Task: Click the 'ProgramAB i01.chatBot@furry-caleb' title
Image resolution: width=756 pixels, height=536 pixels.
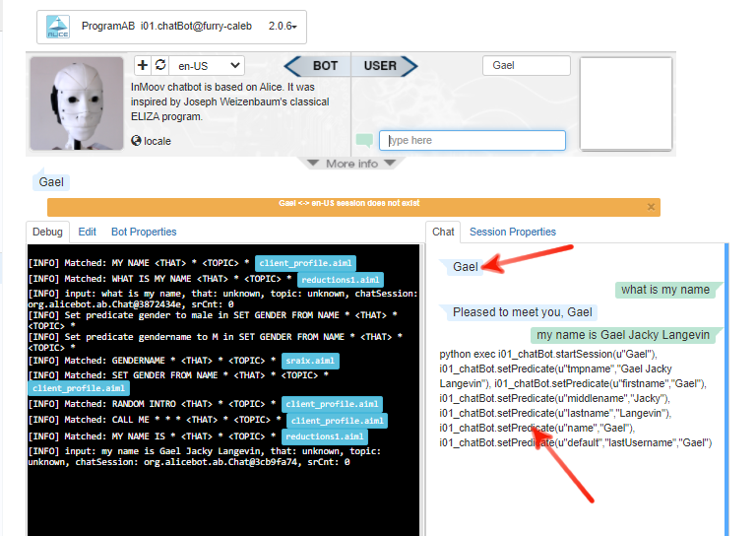Action: pos(166,26)
